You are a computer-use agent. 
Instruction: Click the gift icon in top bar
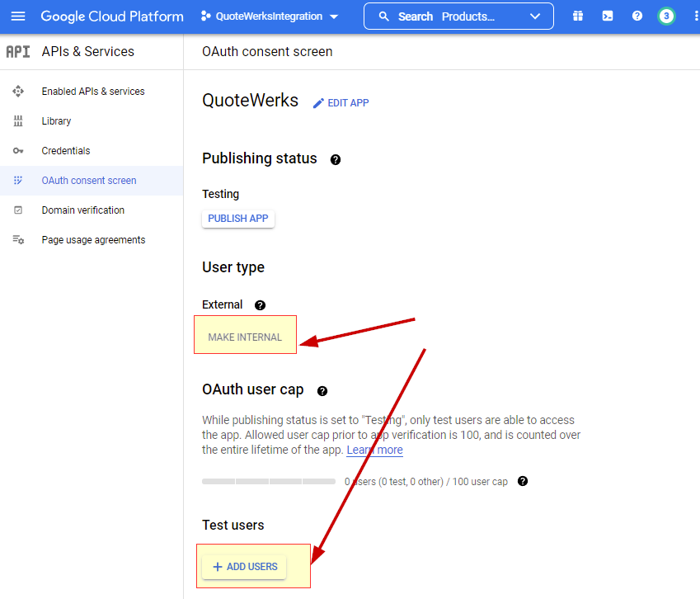coord(578,17)
